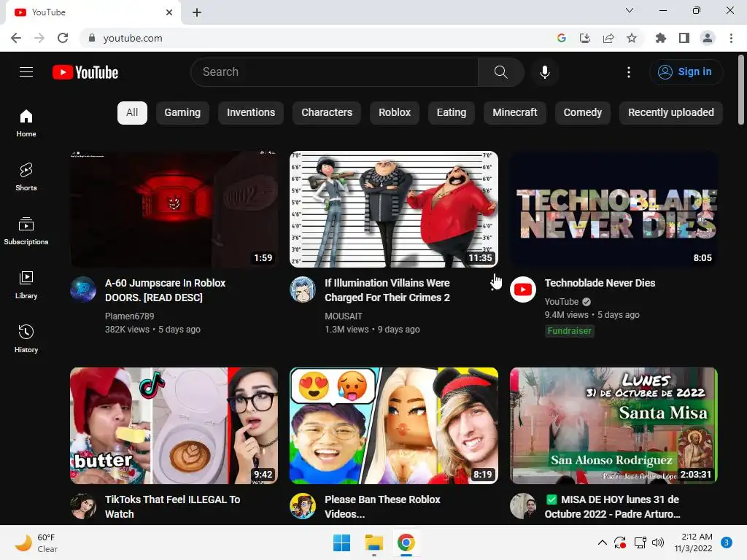
Task: Open Shorts from the sidebar
Action: pos(26,176)
